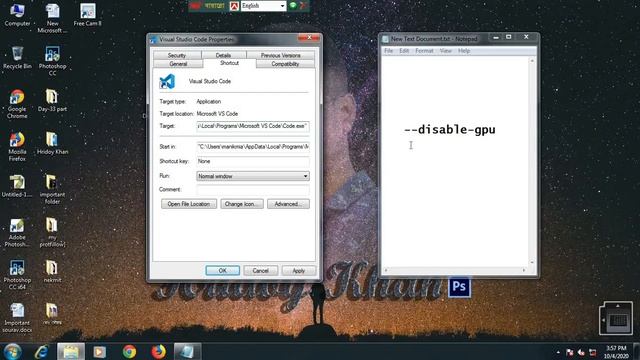The image size is (640, 360).
Task: Select the Shortcut tab
Action: (229, 63)
